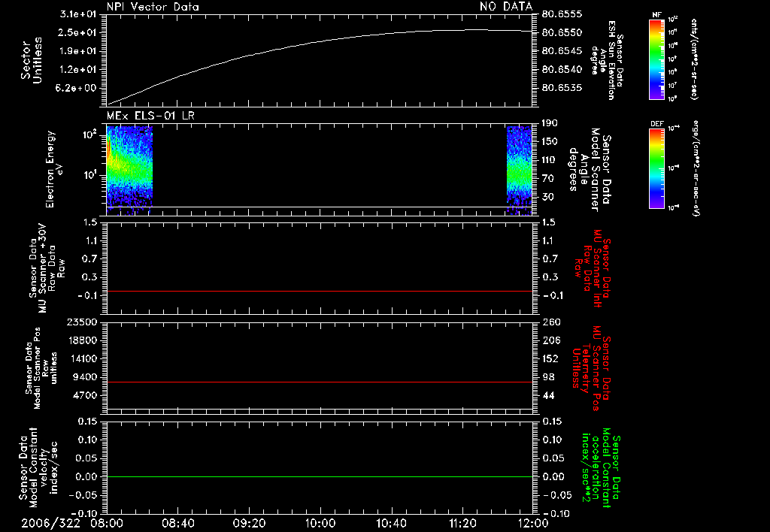Click the 80.6550 elevation tick label
Screen dimensions: 770x532
click(562, 32)
